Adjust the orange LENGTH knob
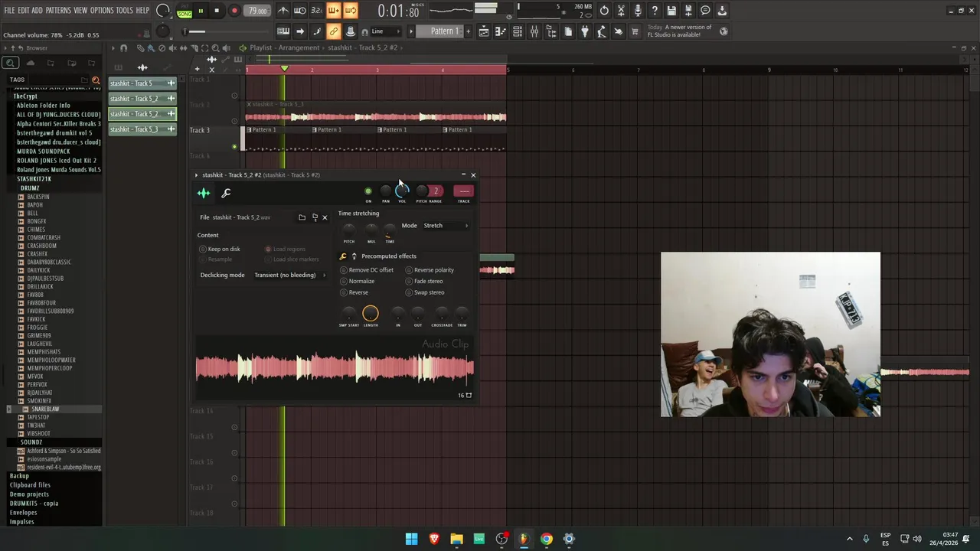Image resolution: width=980 pixels, height=551 pixels. (x=371, y=313)
